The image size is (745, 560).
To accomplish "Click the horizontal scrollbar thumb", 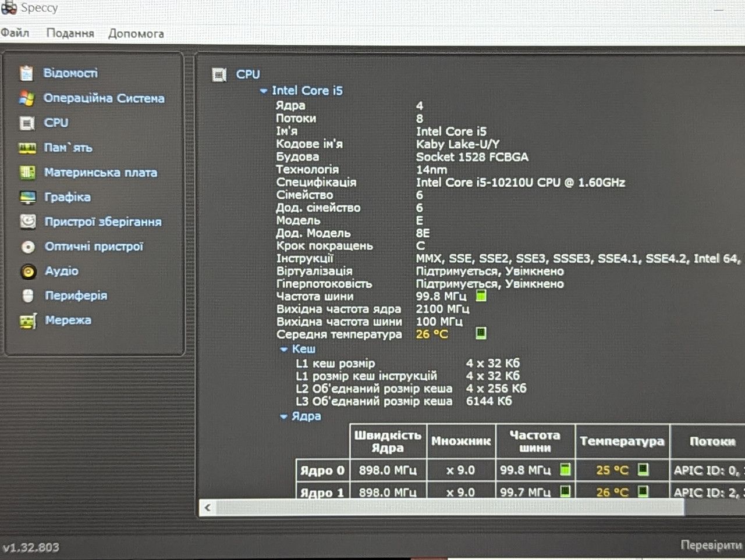I will click(450, 508).
